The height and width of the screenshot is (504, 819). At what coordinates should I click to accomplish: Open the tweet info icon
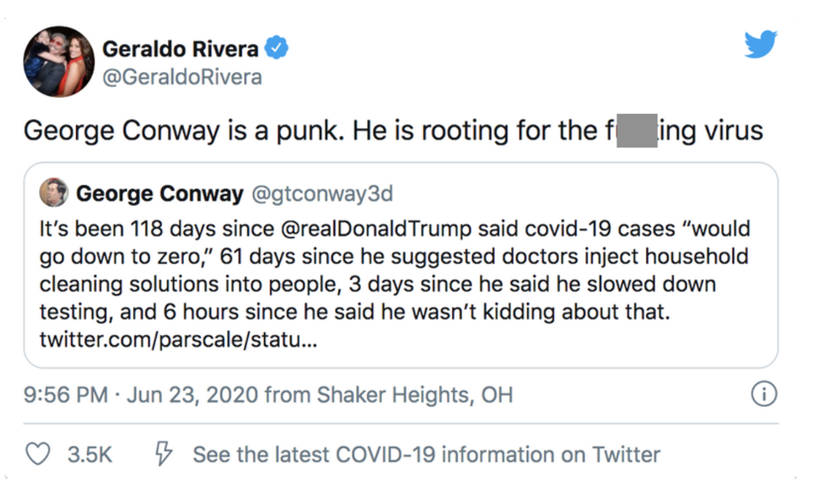pyautogui.click(x=763, y=394)
